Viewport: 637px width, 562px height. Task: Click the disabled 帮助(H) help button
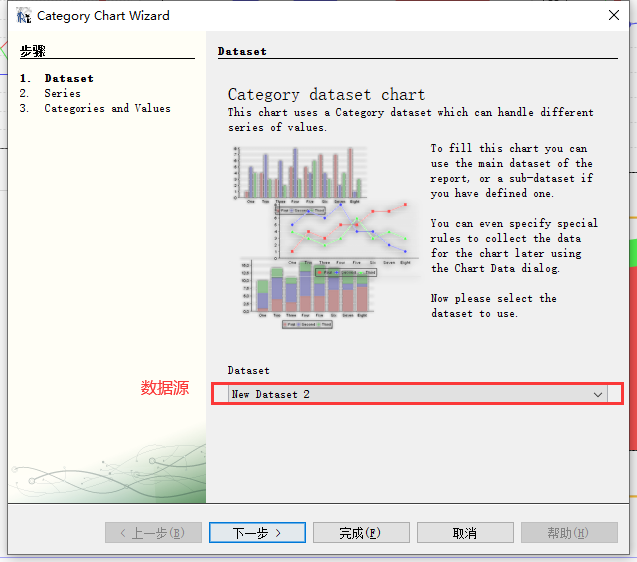569,532
